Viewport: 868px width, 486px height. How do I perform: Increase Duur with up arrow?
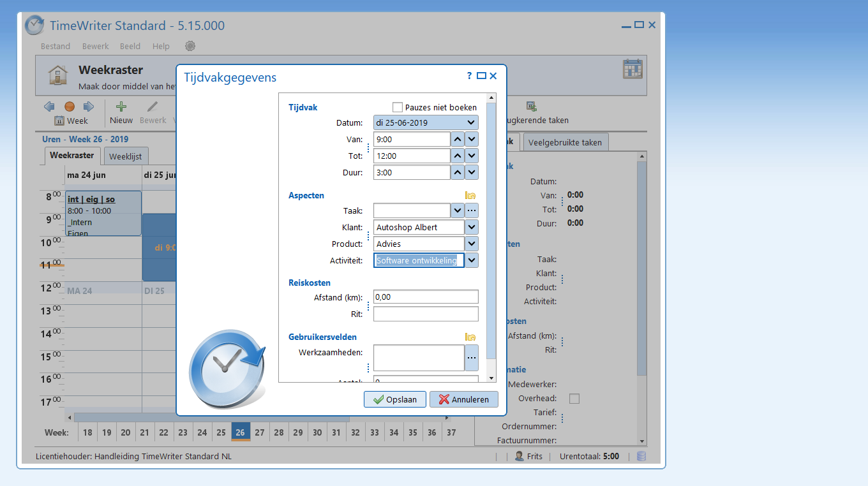coord(458,172)
